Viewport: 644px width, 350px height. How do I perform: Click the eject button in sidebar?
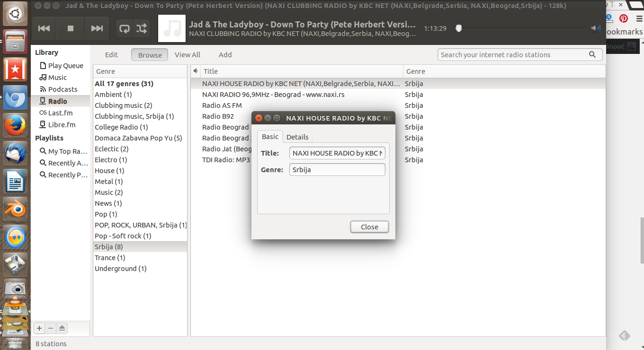pyautogui.click(x=62, y=328)
